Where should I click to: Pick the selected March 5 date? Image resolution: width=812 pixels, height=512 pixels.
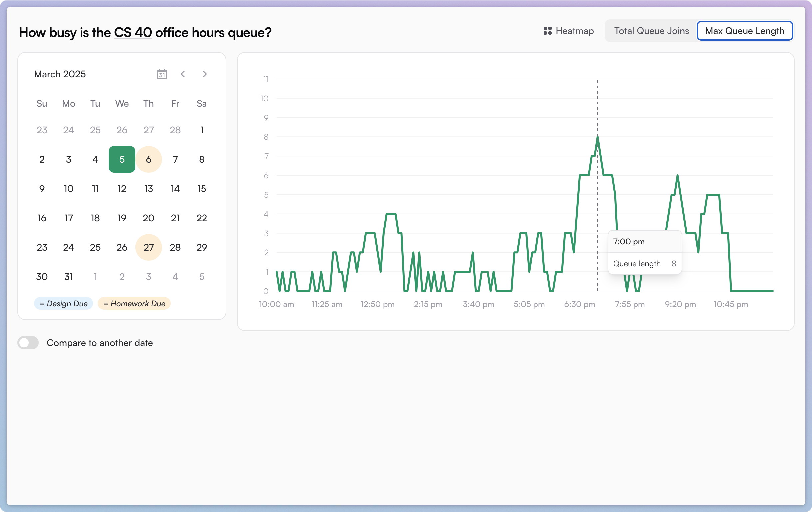pyautogui.click(x=122, y=159)
